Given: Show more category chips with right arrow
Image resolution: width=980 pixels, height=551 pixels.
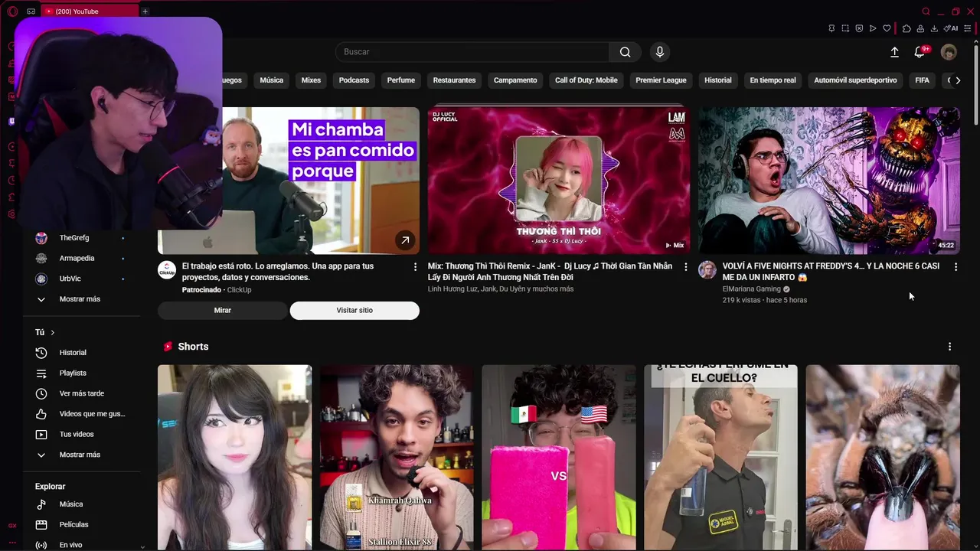Looking at the screenshot, I should click(x=957, y=80).
